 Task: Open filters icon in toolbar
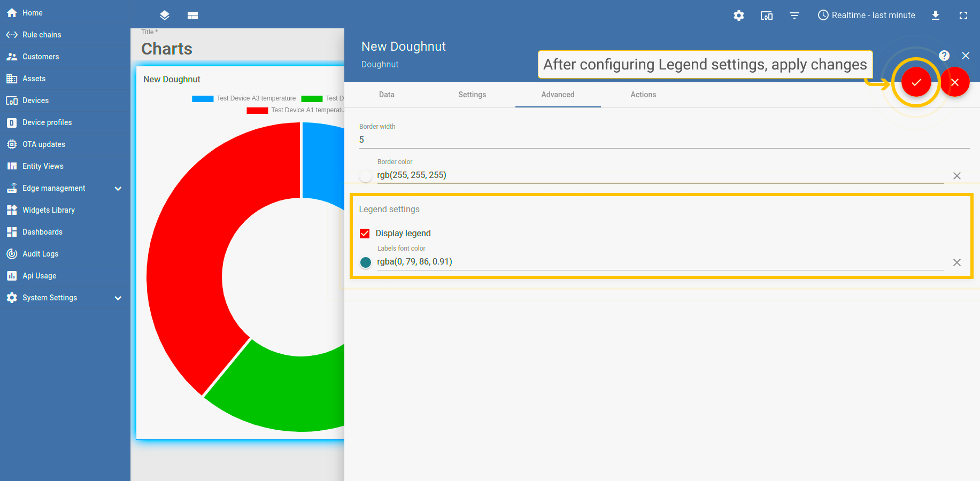(x=794, y=15)
